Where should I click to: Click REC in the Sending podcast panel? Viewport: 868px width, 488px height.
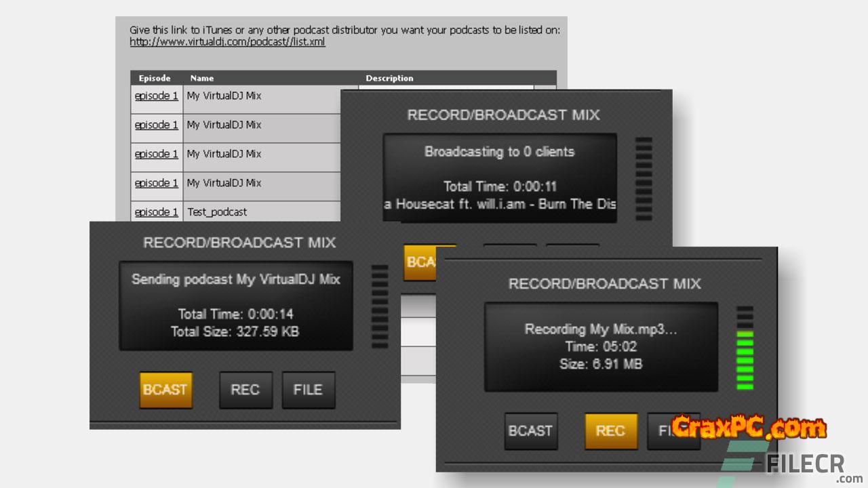coord(245,390)
